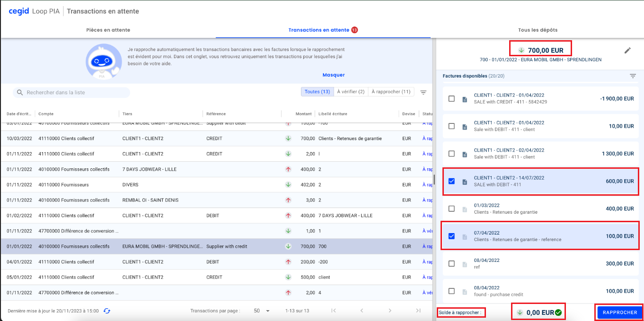Sort by the Montant column header
The width and height of the screenshot is (644, 321).
[x=304, y=114]
